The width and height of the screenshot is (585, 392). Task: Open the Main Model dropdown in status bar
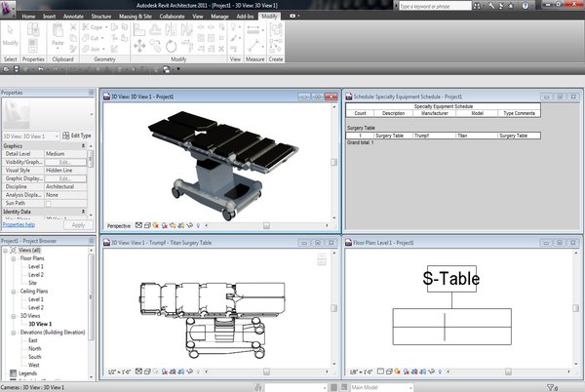pos(381,387)
